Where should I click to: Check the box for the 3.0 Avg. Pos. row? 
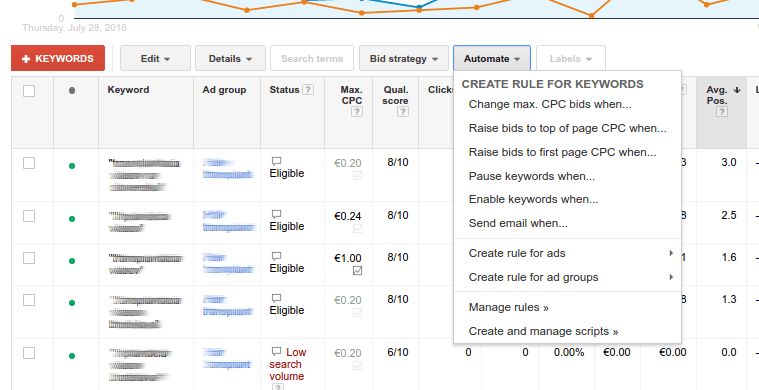tap(29, 163)
